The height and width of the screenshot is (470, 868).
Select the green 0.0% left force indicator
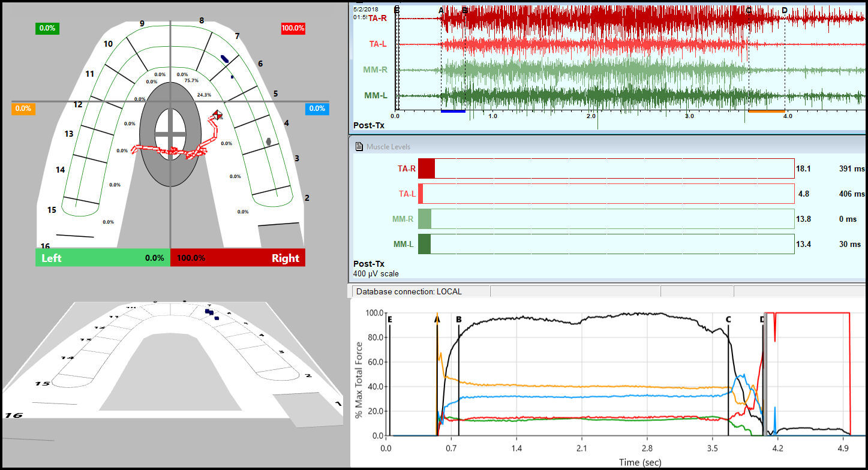pos(47,28)
